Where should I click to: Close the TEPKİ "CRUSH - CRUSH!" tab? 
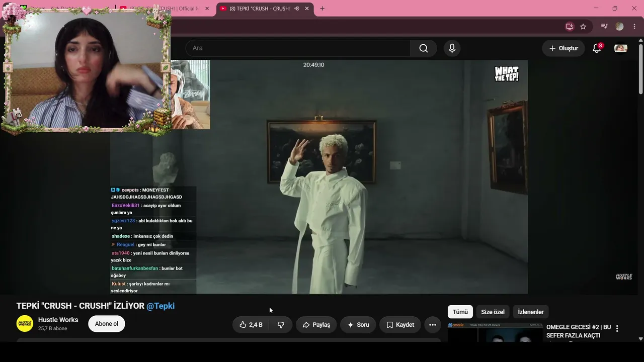(307, 9)
